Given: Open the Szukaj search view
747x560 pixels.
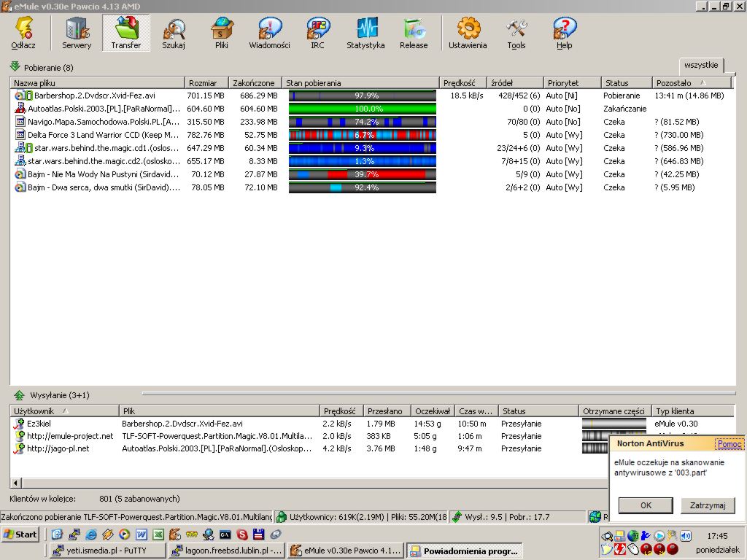Looking at the screenshot, I should (174, 32).
